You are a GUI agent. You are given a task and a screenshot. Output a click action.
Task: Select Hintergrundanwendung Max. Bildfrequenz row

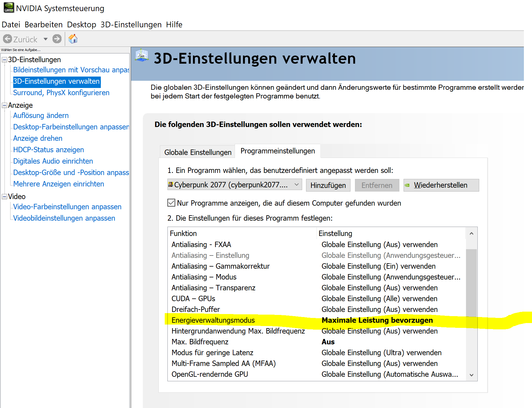pos(317,331)
